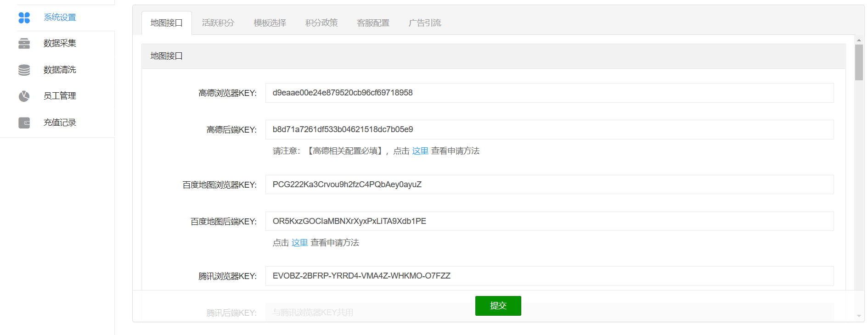The width and height of the screenshot is (868, 335).
Task: Click the 高德浏览器KEY input field
Action: click(549, 93)
